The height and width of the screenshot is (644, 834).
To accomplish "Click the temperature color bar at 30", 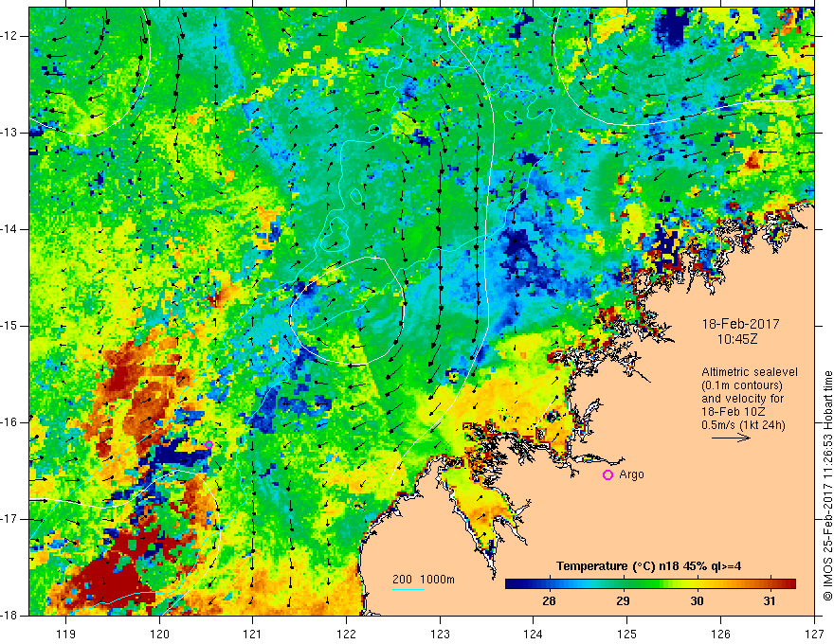I will click(697, 584).
